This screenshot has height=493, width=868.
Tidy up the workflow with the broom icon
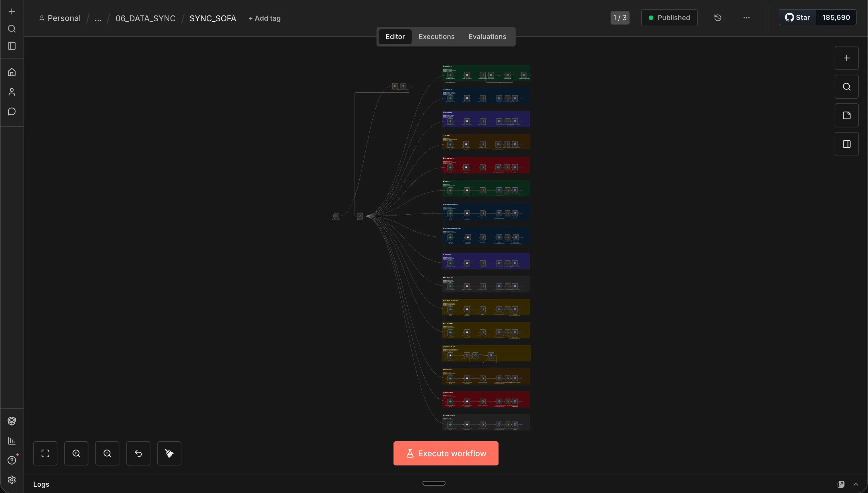169,453
